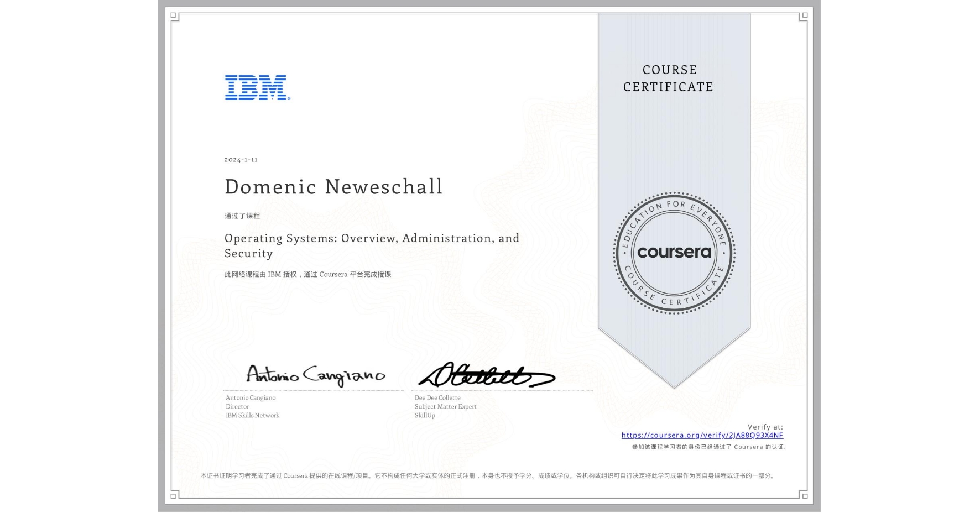Open the certificate verification link
The width and height of the screenshot is (980, 513).
(702, 436)
